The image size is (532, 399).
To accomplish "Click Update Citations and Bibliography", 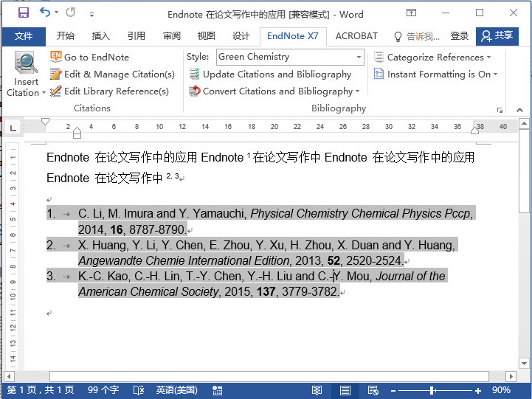I will (270, 74).
